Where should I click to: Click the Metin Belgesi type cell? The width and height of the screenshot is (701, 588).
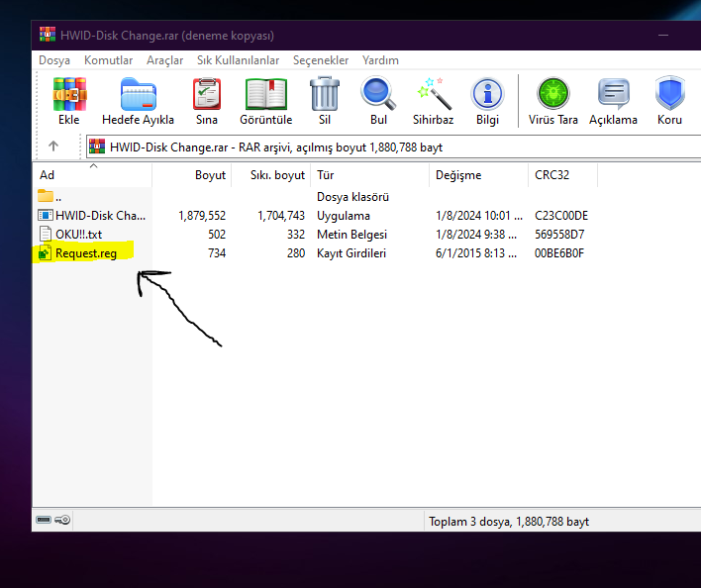click(x=351, y=235)
